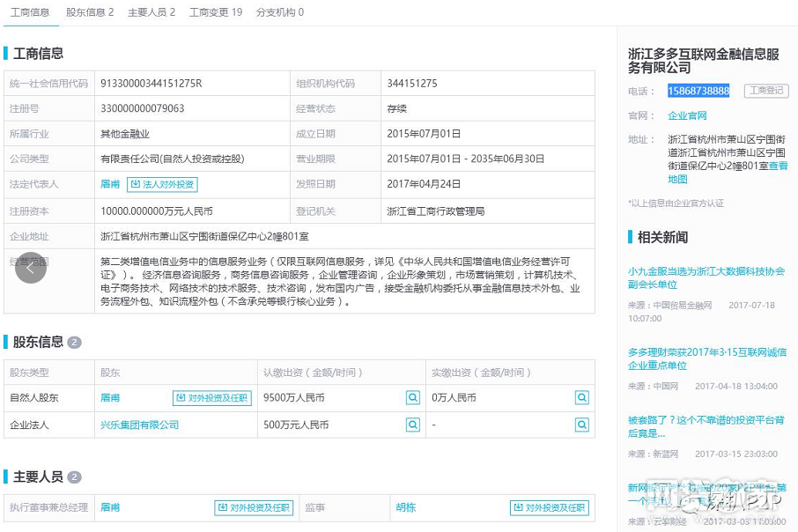This screenshot has height=532, width=798.
Task: Click 对外投资及任职 button for 监事 胡栋
Action: click(x=550, y=507)
